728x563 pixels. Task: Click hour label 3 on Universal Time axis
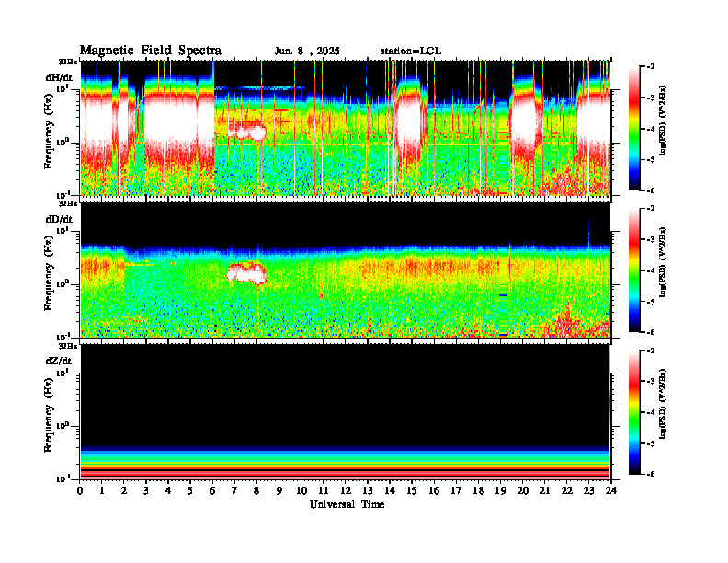coord(146,491)
